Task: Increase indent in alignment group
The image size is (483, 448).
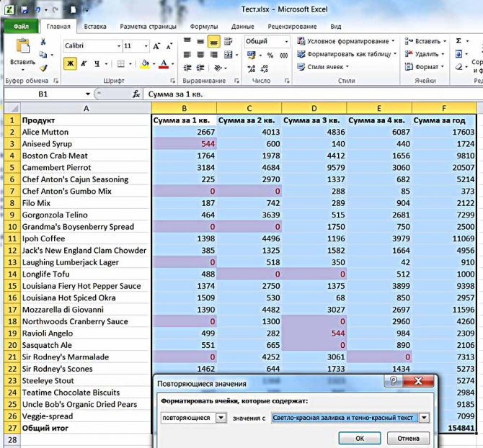Action: tap(200, 68)
